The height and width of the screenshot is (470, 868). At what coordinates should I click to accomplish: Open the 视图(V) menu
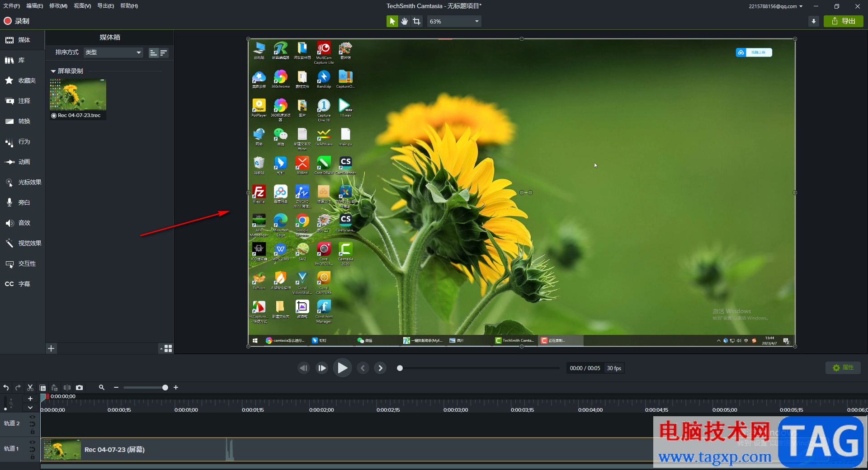coord(82,6)
